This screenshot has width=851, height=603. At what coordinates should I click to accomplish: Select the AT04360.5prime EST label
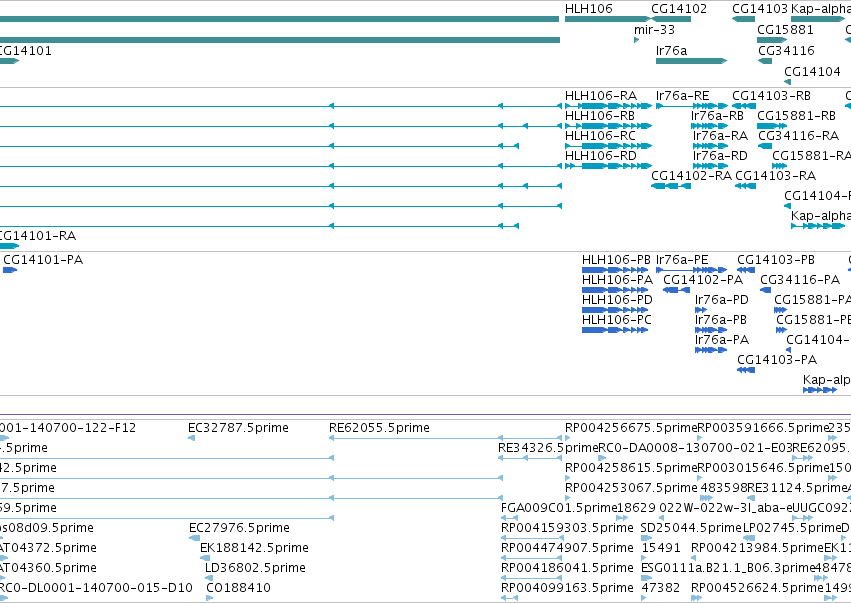click(x=48, y=568)
